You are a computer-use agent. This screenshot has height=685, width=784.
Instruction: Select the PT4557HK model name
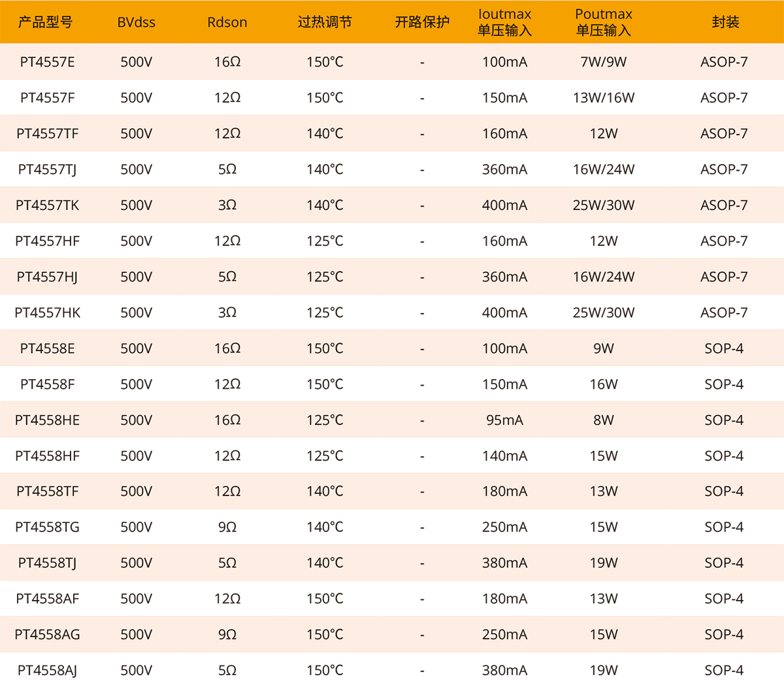[x=47, y=312]
